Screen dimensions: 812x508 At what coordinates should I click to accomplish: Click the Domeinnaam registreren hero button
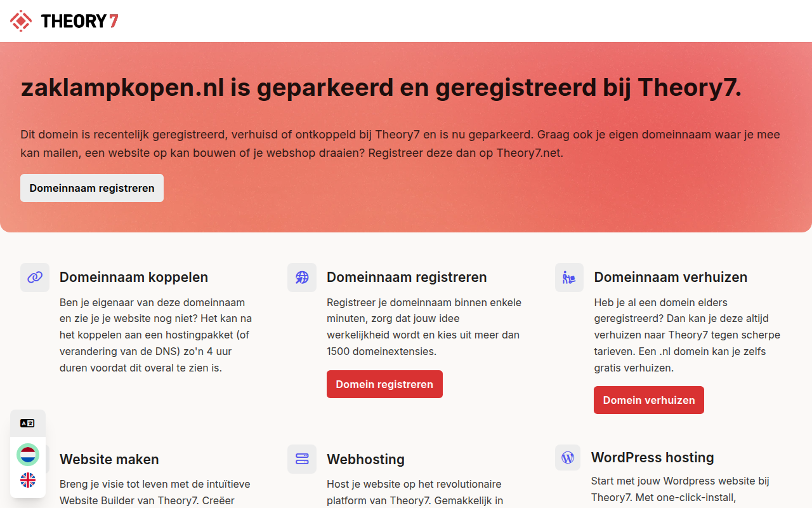(x=92, y=188)
